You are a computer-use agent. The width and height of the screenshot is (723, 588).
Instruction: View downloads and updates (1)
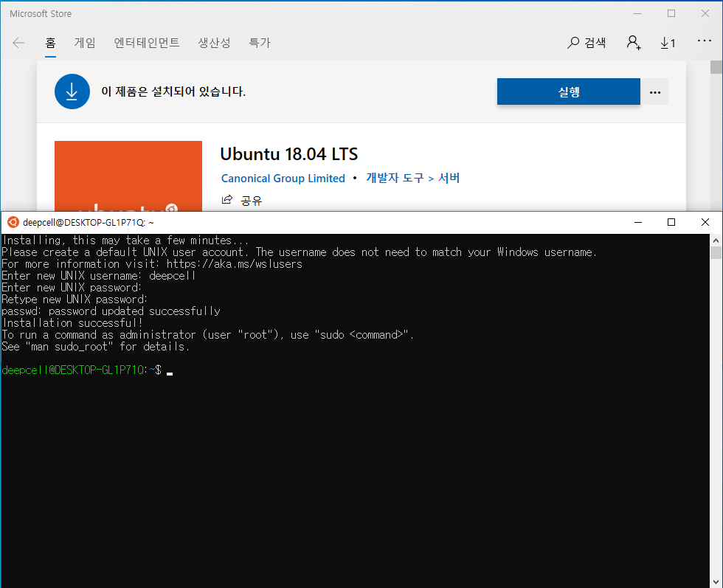668,43
